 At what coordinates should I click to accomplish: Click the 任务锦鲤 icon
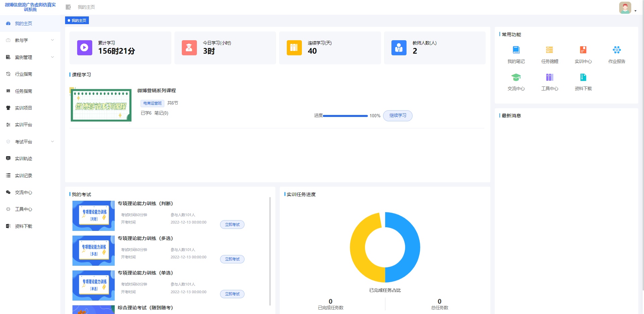point(549,50)
